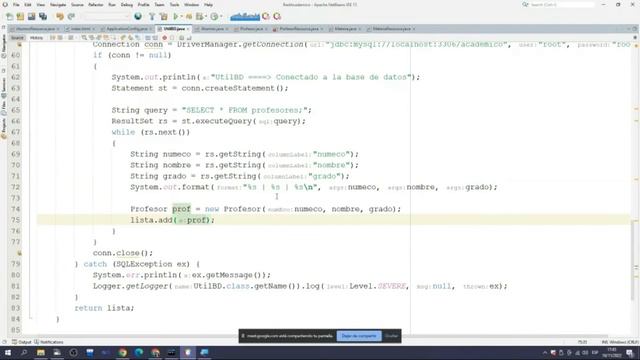The width and height of the screenshot is (640, 360).
Task: Switch to the Materia.java tab
Action: 345,29
